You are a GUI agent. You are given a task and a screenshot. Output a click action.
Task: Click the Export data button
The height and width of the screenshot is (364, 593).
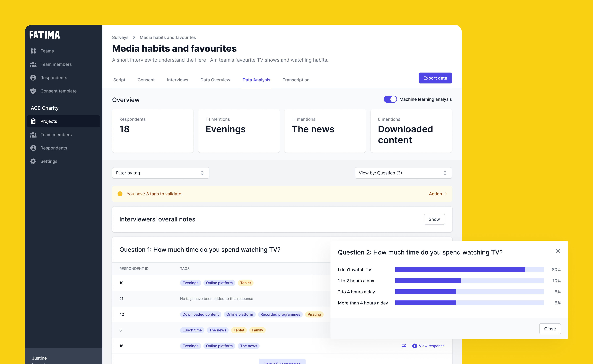[435, 78]
